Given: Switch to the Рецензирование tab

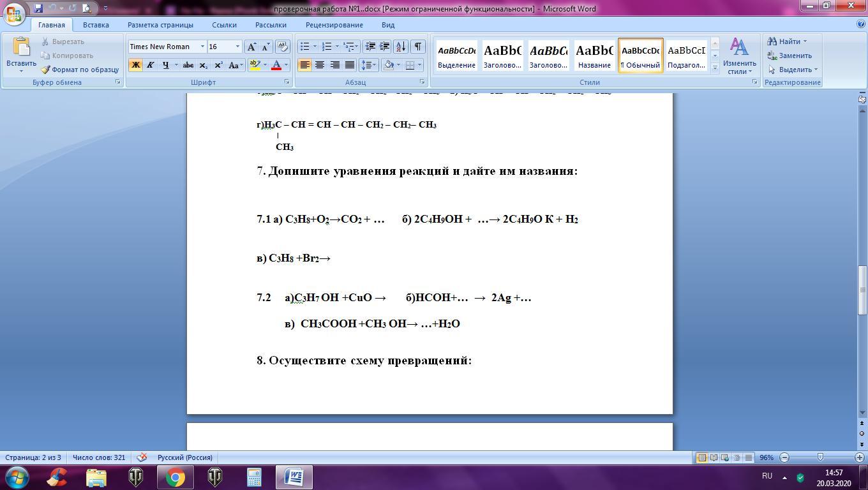Looking at the screenshot, I should (334, 25).
